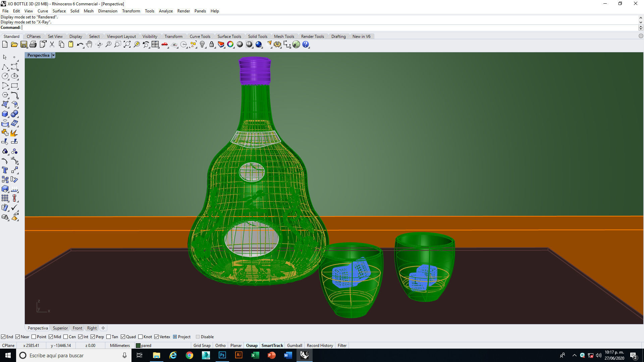Switch to the Solid Tools toolbar tab
Viewport: 644px width, 362px height.
coord(258,37)
